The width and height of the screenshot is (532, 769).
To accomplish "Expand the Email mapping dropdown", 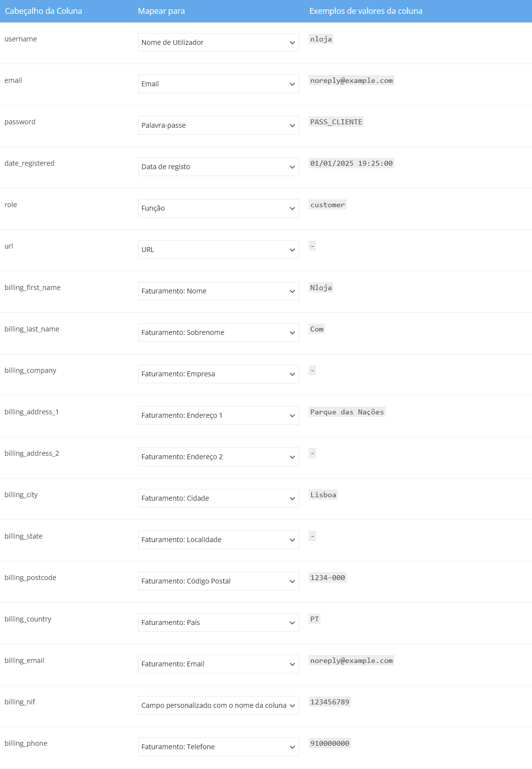I will tap(218, 84).
